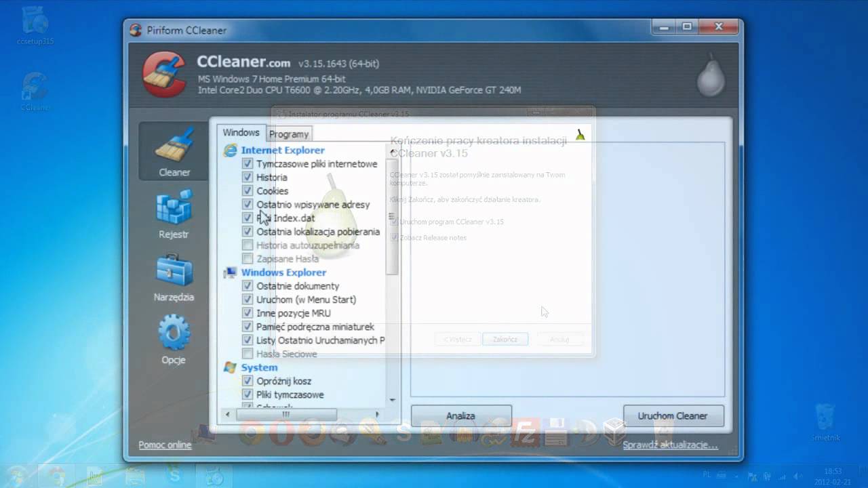Toggle Uruchom (w Menu Start) checkbox

pyautogui.click(x=248, y=300)
